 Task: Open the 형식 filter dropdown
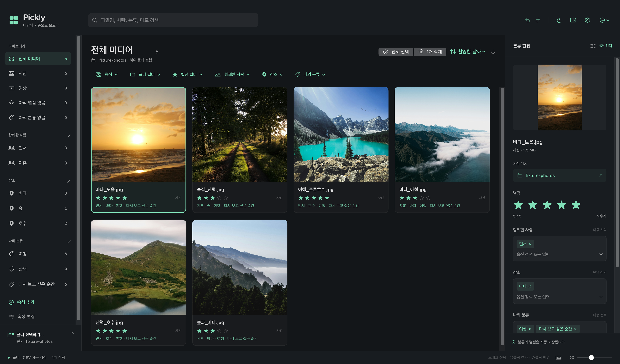[107, 74]
